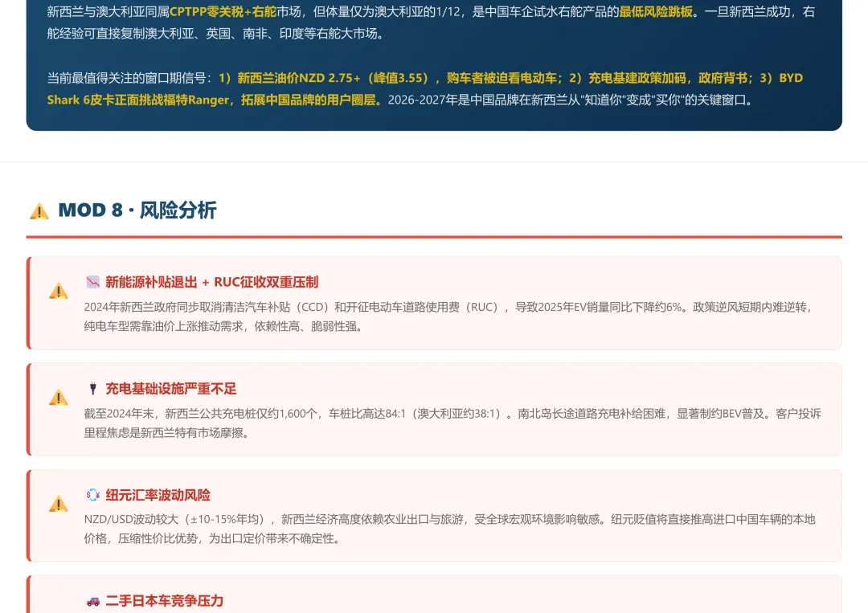Click the downward chart icon before 新能源补贴退出
Image resolution: width=868 pixels, height=613 pixels.
click(93, 282)
